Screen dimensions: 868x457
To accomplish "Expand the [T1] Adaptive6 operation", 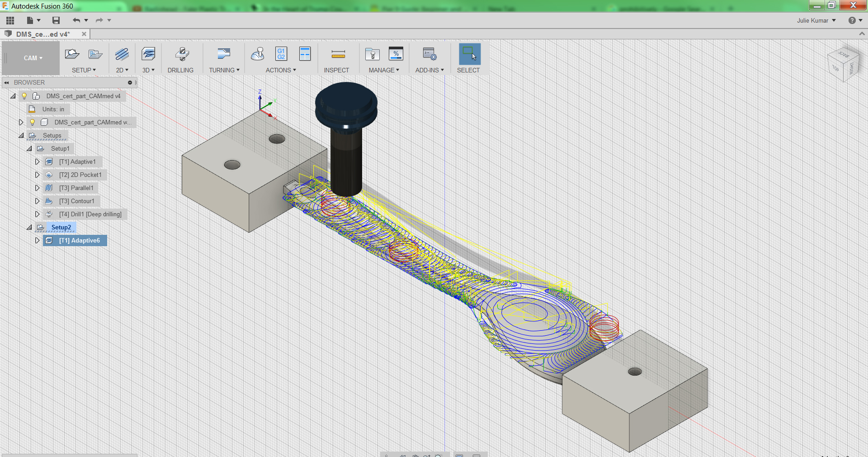I will 38,240.
